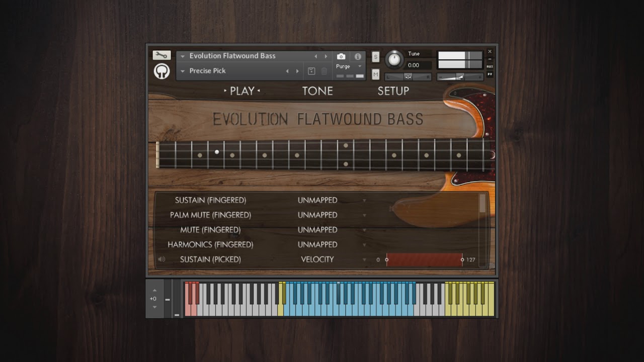Switch to the SETUP tab
Image resolution: width=644 pixels, height=362 pixels.
(393, 91)
